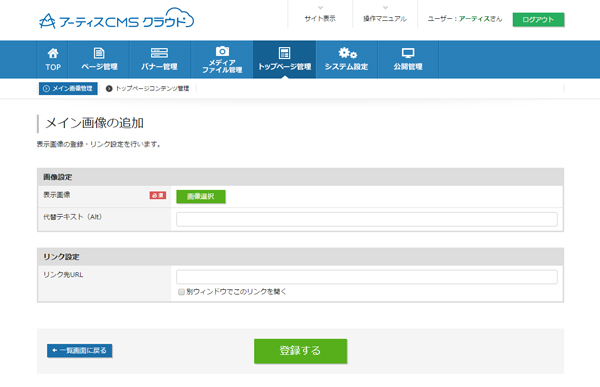Click the リンク設定 section header

click(x=300, y=256)
